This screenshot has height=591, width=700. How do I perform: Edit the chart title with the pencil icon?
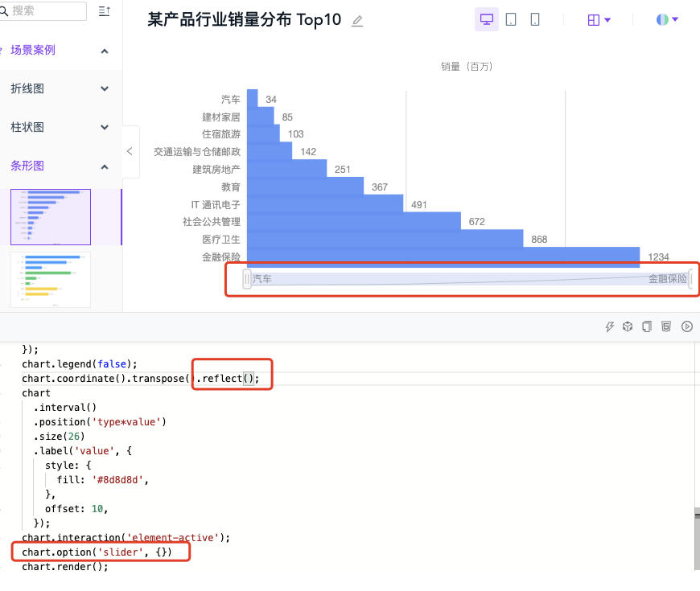click(x=356, y=21)
